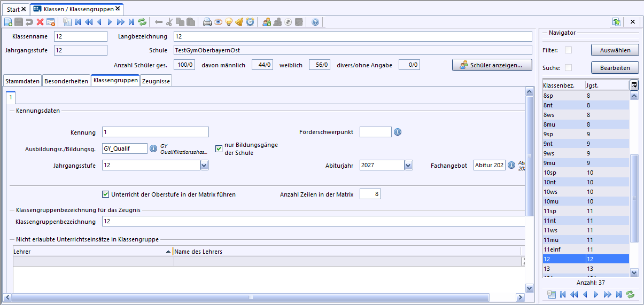This screenshot has height=305, width=644.
Task: Click the undo arrow icon in main toolbar
Action: 29,22
